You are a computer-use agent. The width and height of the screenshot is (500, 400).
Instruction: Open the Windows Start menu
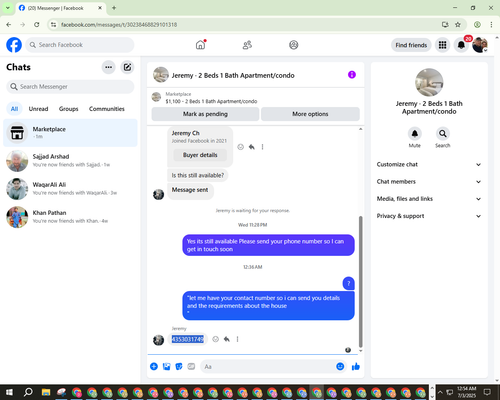tap(9, 392)
